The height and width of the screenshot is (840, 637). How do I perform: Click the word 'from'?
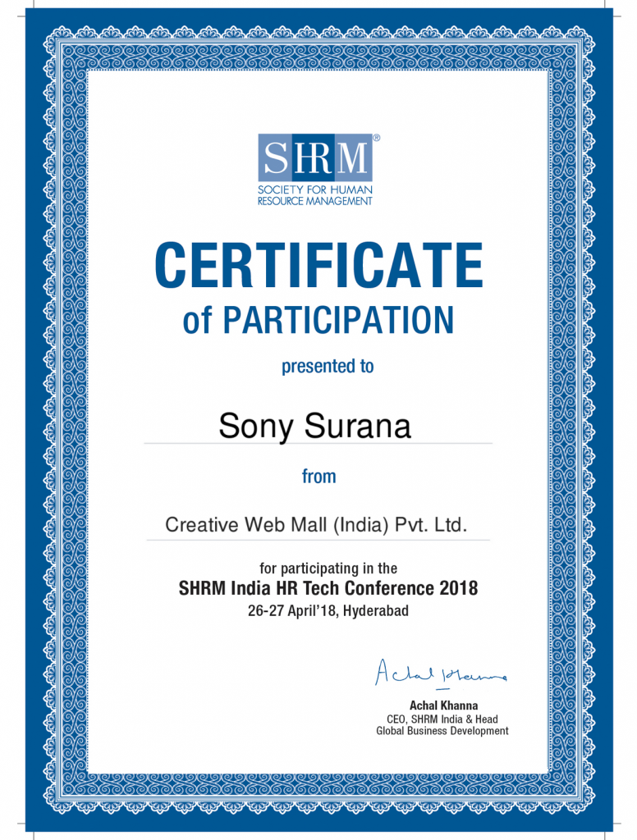(x=319, y=477)
